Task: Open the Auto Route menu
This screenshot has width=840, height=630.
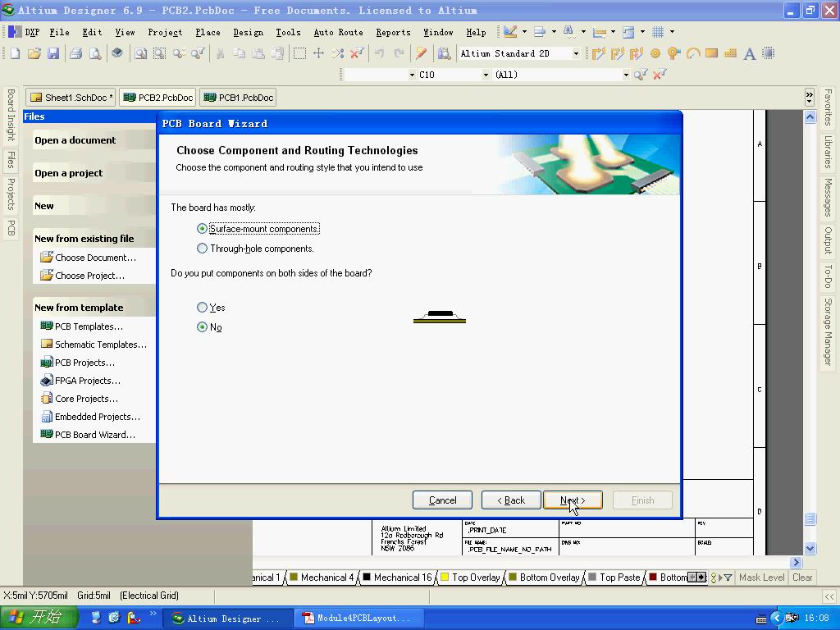Action: pos(338,32)
